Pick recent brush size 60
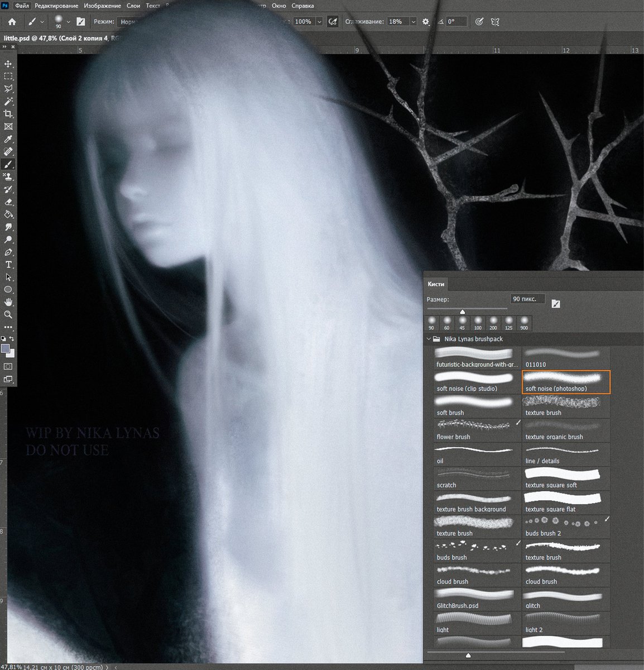This screenshot has height=670, width=644. 446,323
